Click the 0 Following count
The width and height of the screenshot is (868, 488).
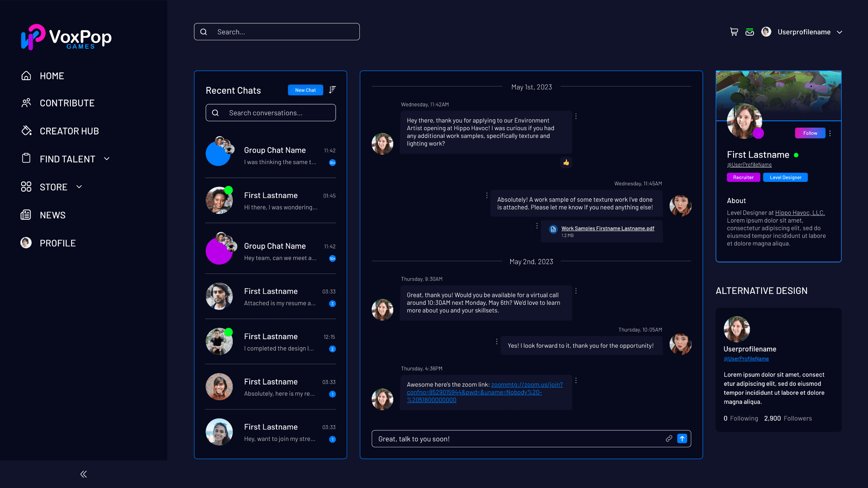(741, 418)
